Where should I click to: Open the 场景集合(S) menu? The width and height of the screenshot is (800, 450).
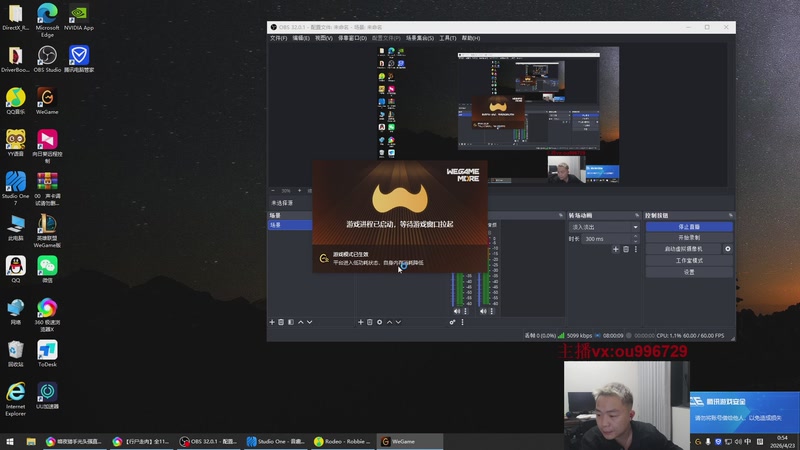[420, 38]
